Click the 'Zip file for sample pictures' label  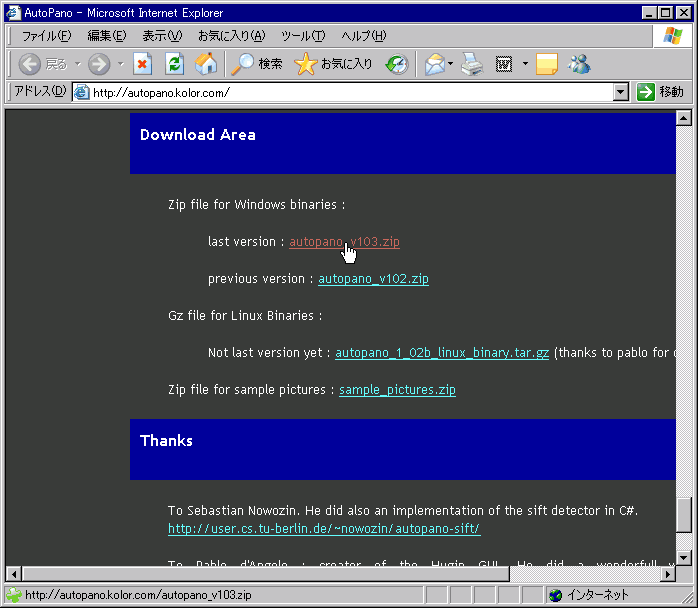point(251,390)
